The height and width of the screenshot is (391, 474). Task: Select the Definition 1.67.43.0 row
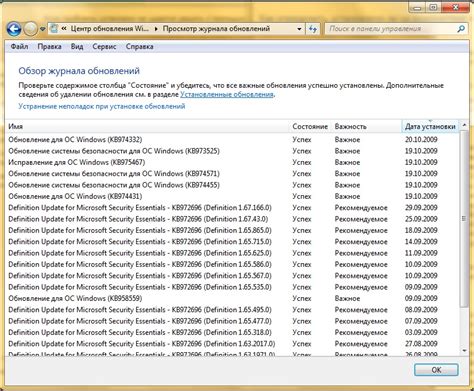click(x=232, y=219)
